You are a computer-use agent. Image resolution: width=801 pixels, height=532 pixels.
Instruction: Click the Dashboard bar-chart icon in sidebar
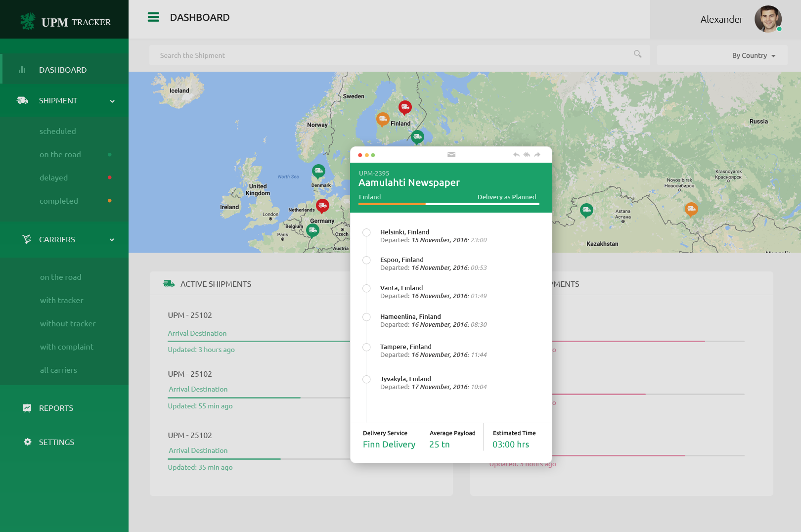click(x=22, y=70)
